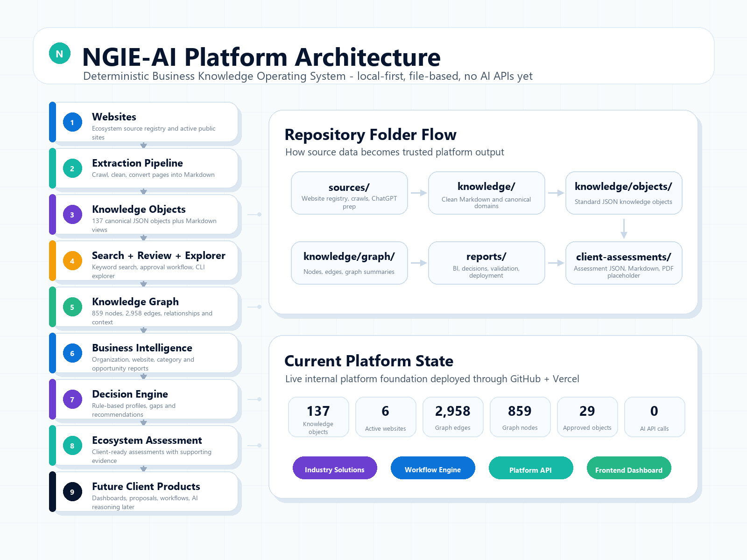Open the knowledge/graph/ folder card
The width and height of the screenshot is (747, 560).
tap(349, 263)
